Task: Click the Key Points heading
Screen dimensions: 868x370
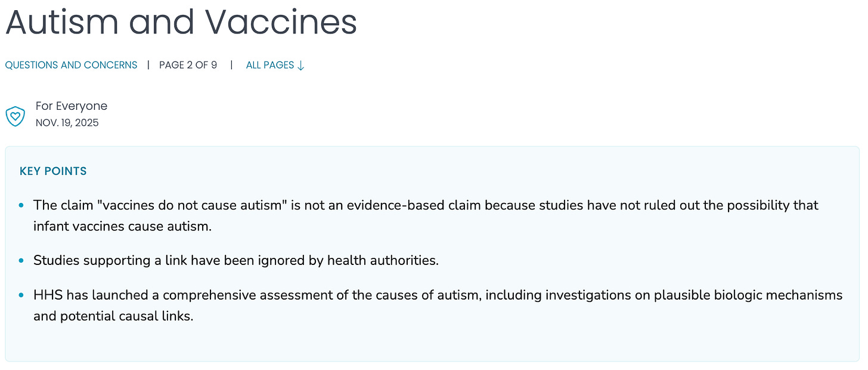Action: point(53,171)
